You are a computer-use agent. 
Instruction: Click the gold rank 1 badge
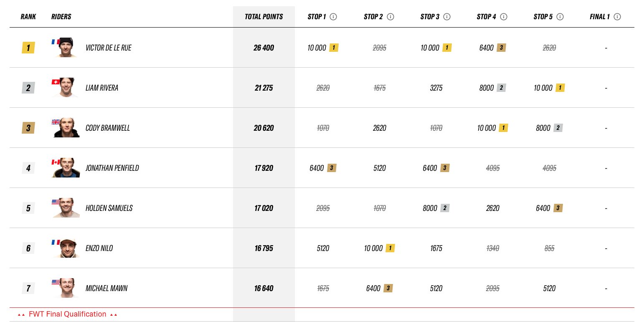pyautogui.click(x=28, y=48)
